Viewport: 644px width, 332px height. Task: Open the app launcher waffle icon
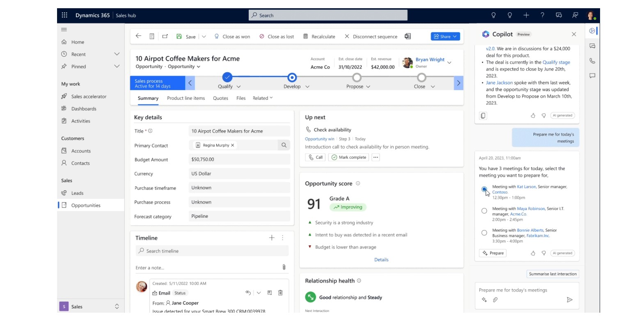64,15
